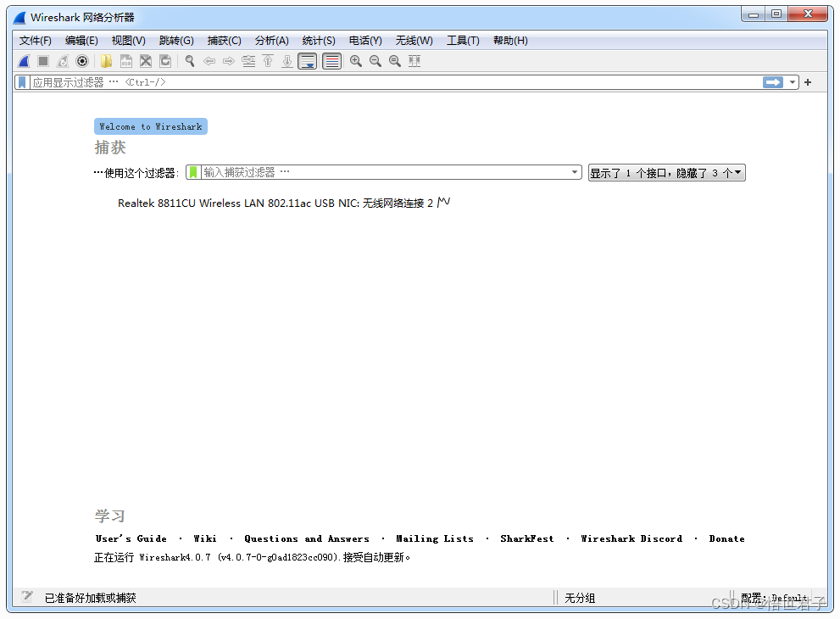
Task: Click the find packet magnifier icon
Action: [x=190, y=61]
